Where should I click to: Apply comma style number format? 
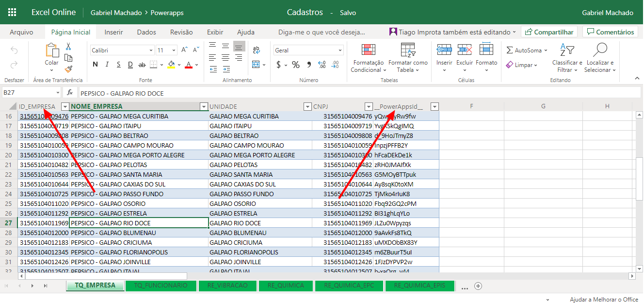click(308, 65)
